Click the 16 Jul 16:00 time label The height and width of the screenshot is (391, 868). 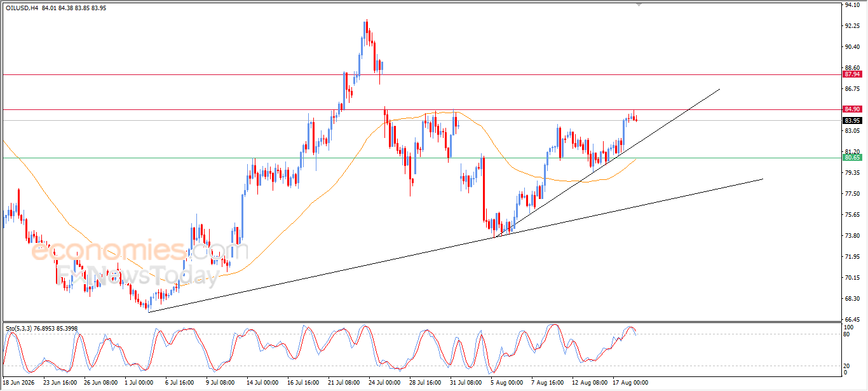[x=303, y=383]
